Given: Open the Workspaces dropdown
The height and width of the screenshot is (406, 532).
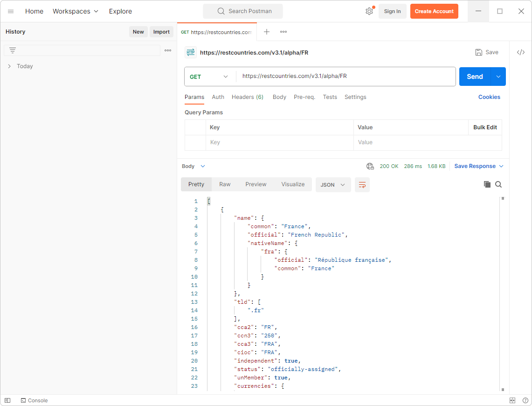Looking at the screenshot, I should point(76,11).
